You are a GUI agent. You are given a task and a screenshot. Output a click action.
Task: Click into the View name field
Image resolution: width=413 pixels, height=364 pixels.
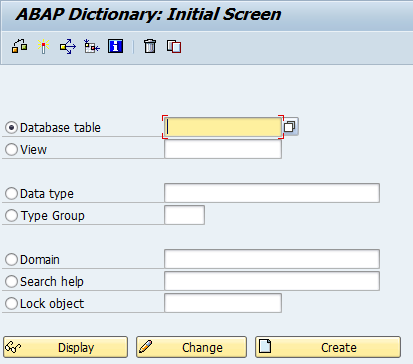pos(223,149)
